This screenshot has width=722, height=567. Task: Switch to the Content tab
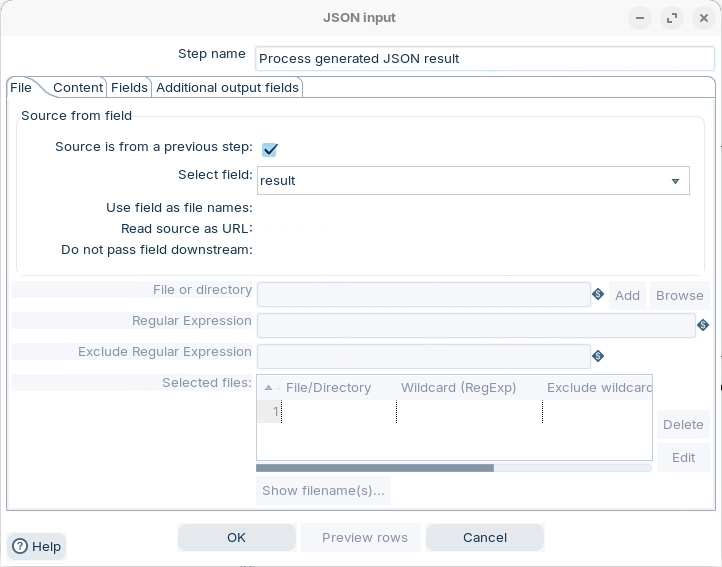coord(78,88)
